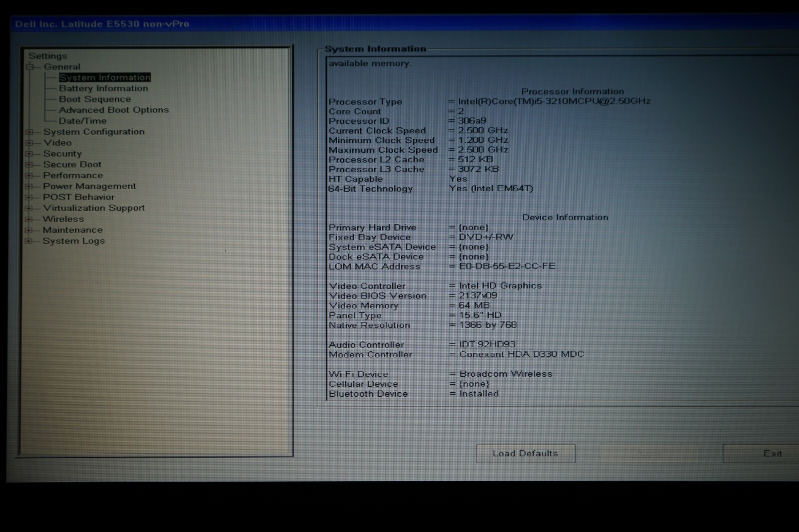This screenshot has height=532, width=799.
Task: Expand the Secure Boot node
Action: point(29,165)
